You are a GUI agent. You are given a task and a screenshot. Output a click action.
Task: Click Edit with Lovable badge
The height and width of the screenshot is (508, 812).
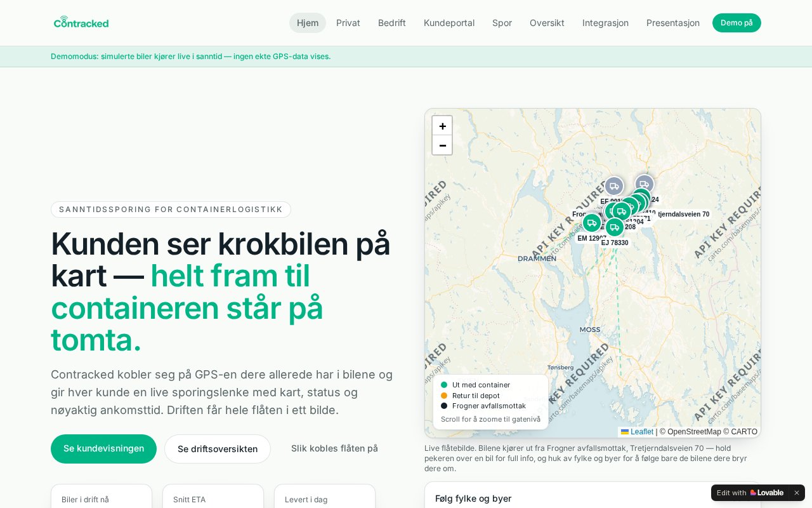point(750,493)
